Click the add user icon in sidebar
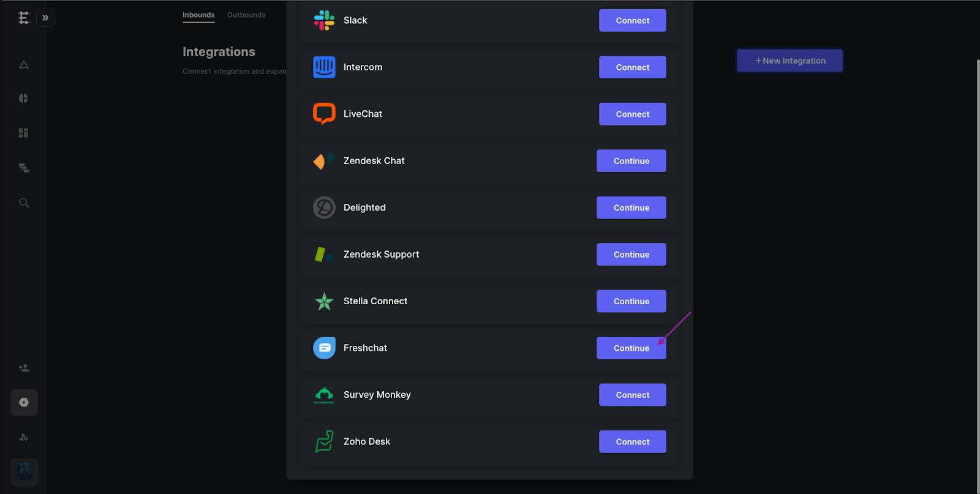This screenshot has height=494, width=980. point(24,368)
